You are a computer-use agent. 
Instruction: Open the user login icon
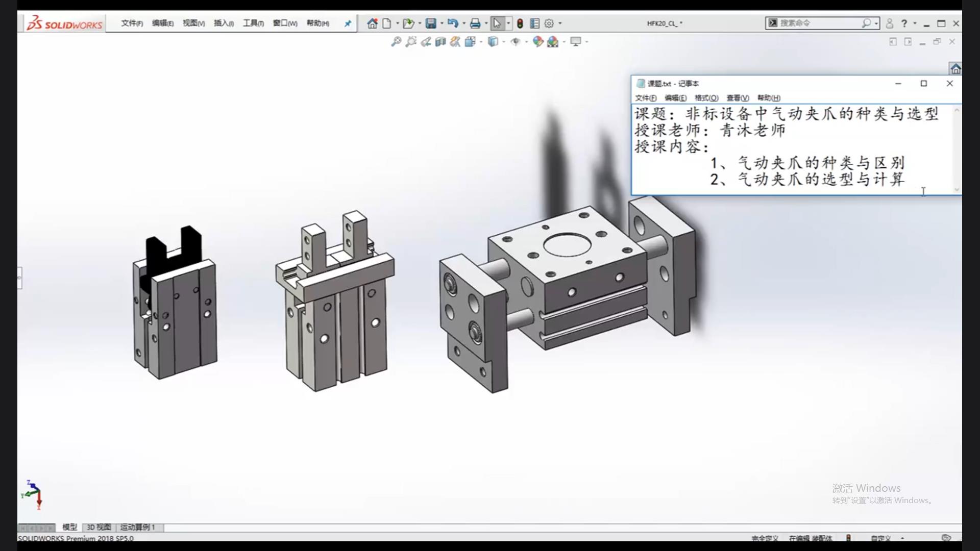[890, 23]
